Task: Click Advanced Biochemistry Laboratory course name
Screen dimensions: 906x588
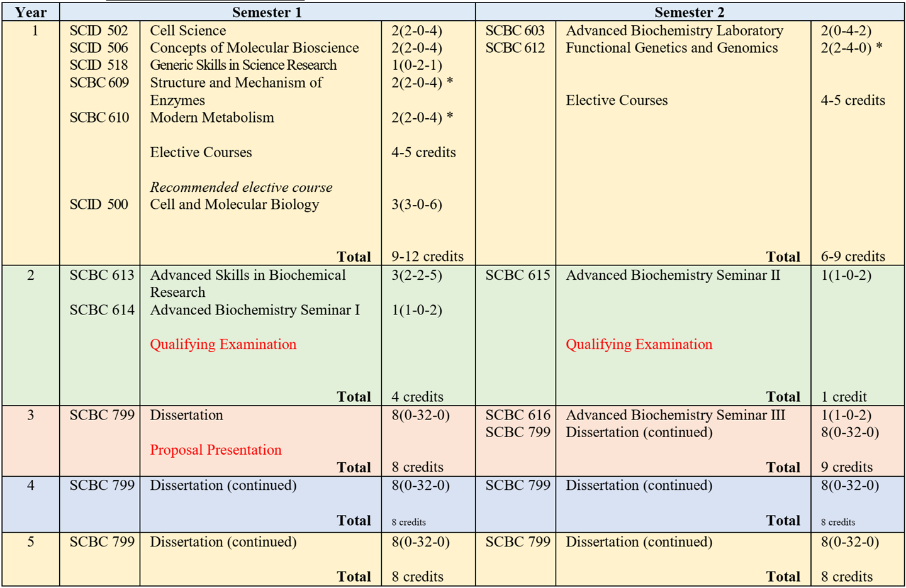Action: (x=674, y=31)
